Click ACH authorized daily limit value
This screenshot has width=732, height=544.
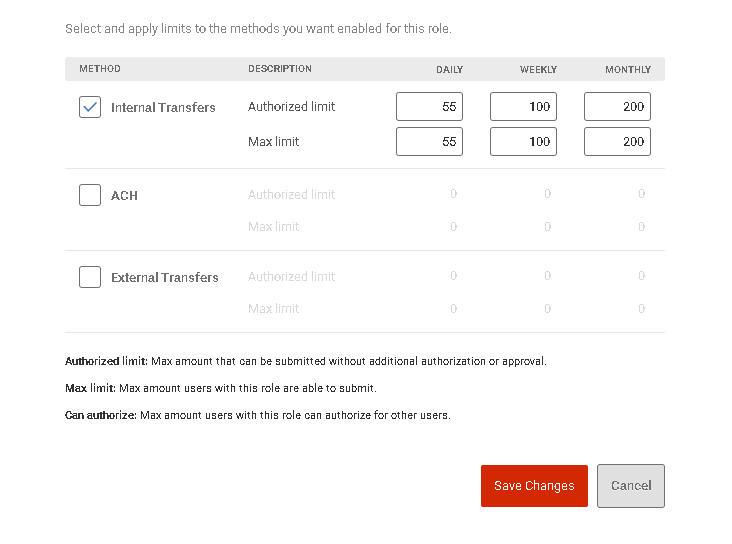click(x=453, y=193)
